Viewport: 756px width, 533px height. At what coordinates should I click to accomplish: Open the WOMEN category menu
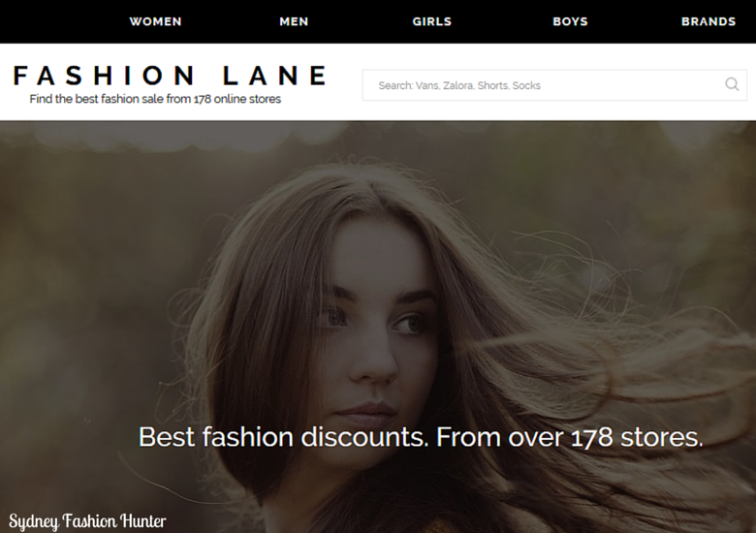tap(155, 21)
